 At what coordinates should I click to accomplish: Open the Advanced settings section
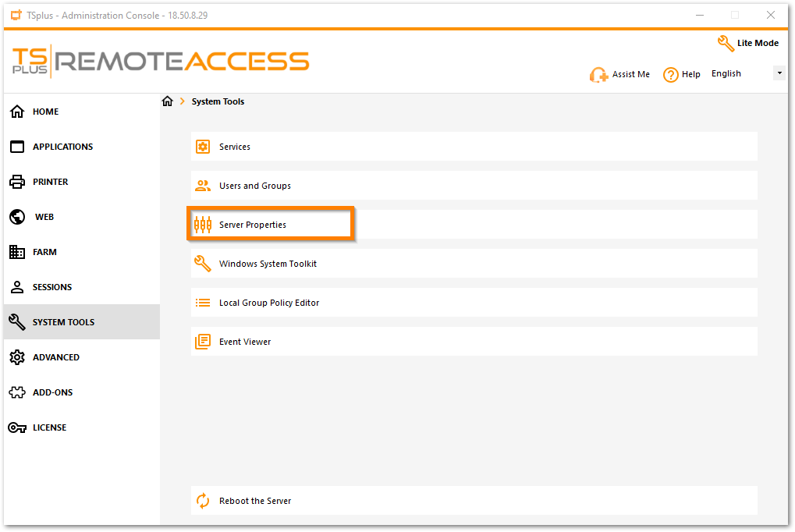pyautogui.click(x=55, y=357)
